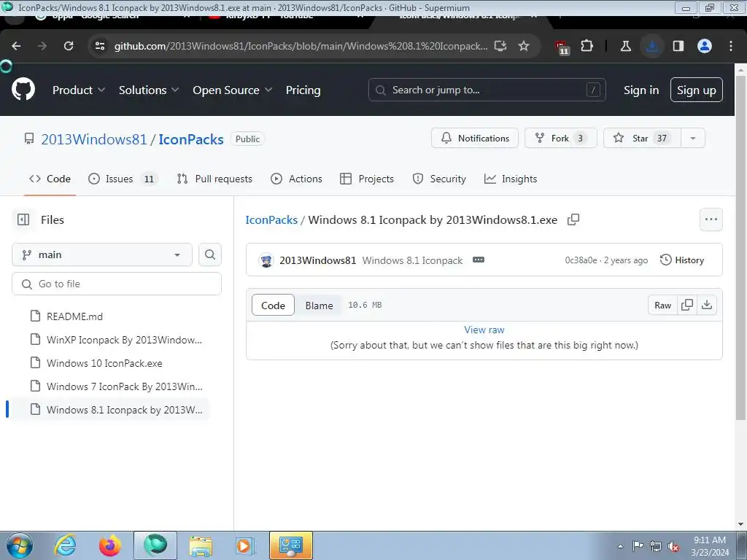Launch Internet Explorer from taskbar
747x560 pixels.
(65, 545)
